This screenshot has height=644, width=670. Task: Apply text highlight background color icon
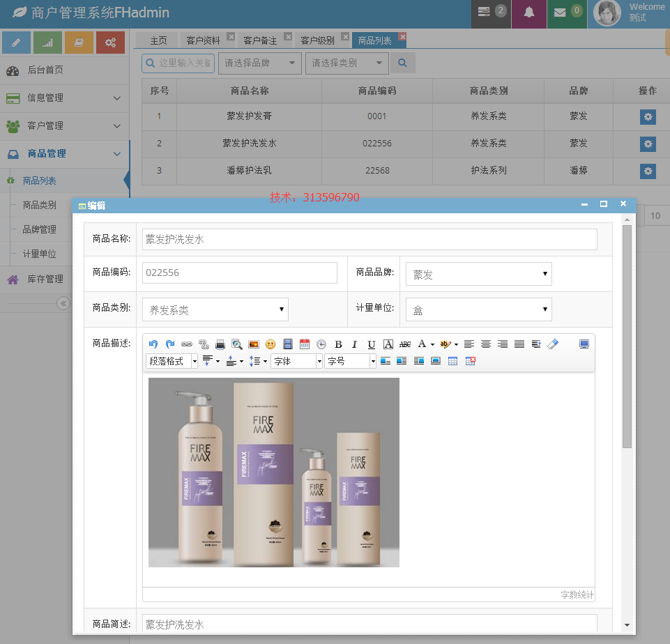[x=446, y=344]
